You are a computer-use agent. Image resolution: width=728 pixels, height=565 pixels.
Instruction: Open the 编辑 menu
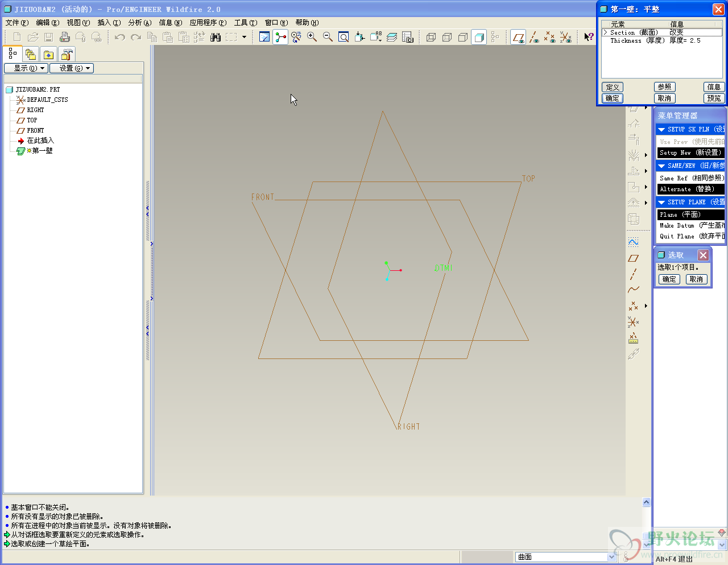[x=47, y=23]
